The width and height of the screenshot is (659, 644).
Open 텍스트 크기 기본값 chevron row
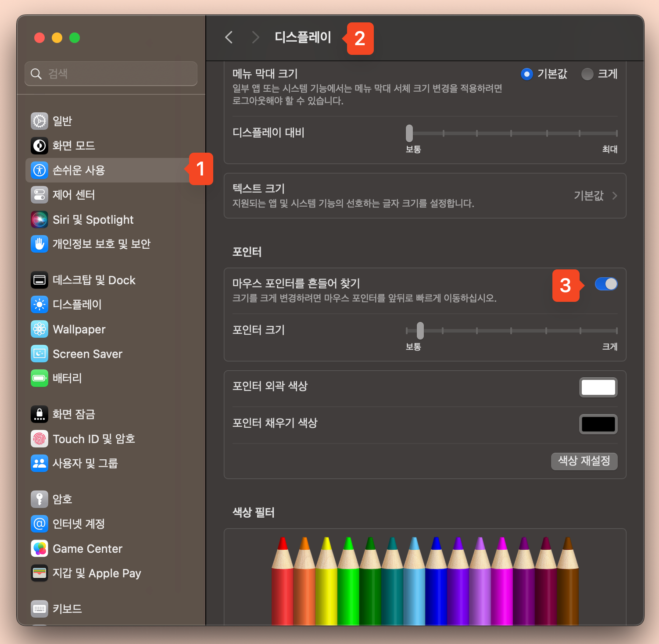point(425,196)
